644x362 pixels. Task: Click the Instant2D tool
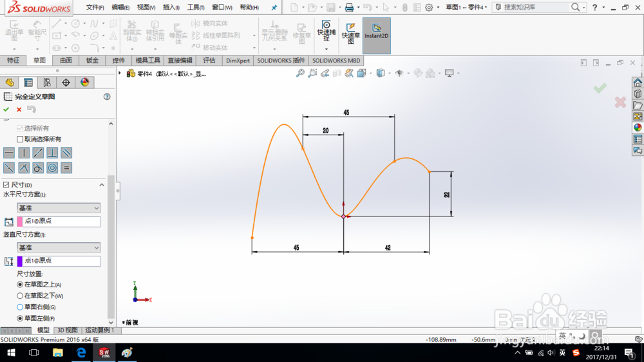[x=377, y=35]
